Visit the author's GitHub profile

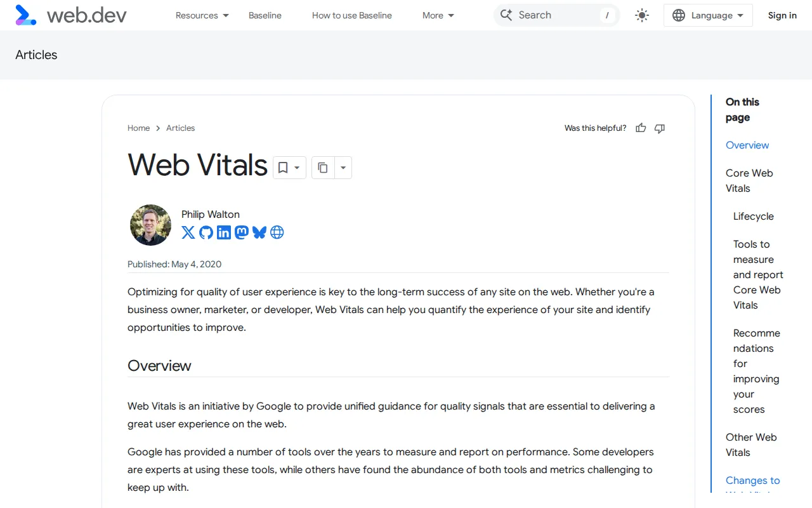206,232
